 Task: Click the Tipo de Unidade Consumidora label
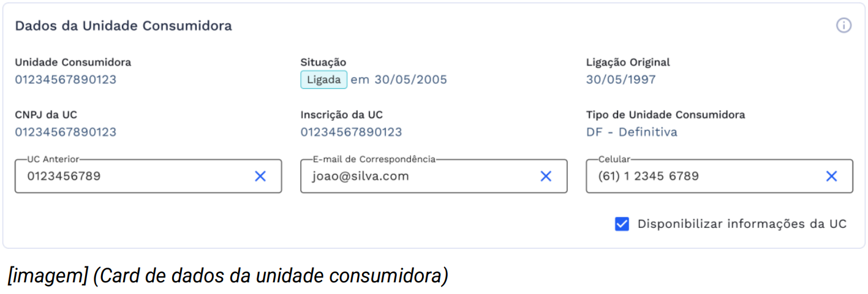click(665, 115)
